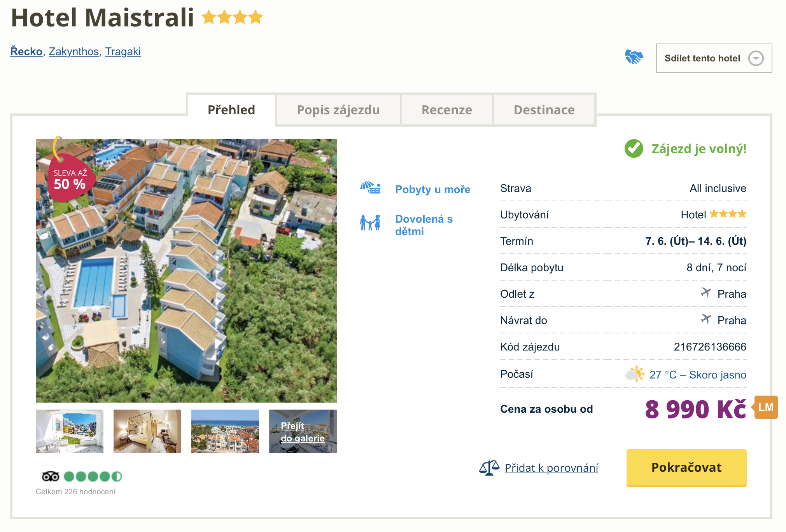Click the beach umbrella sea icon
This screenshot has height=532, width=786.
[x=370, y=187]
